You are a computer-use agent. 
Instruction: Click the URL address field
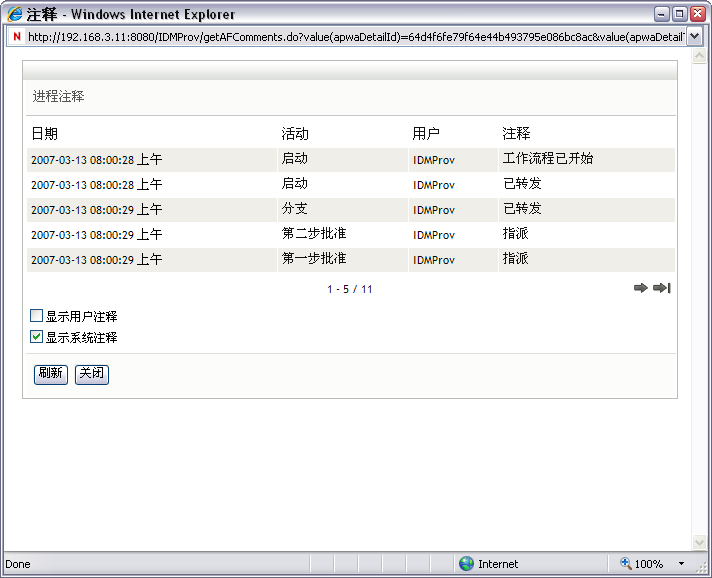(355, 37)
